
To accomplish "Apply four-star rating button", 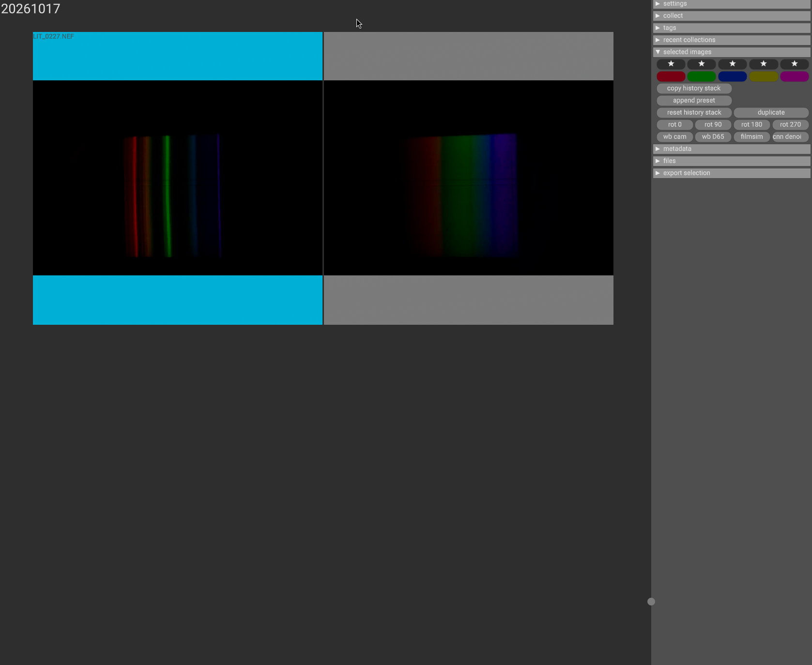I will click(764, 64).
